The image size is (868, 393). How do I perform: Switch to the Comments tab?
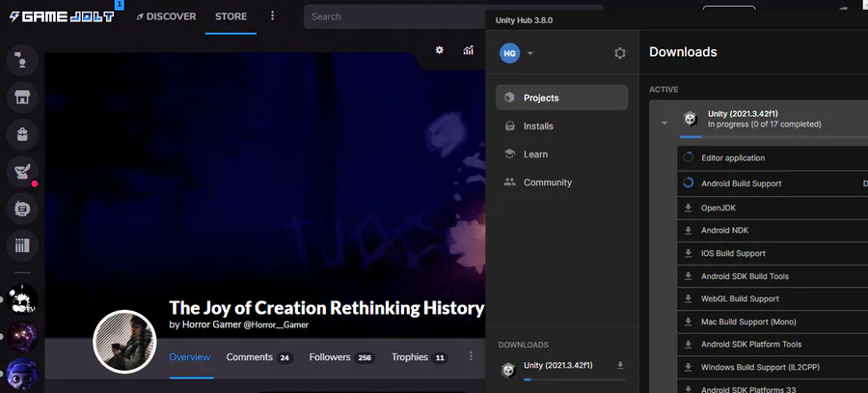tap(259, 357)
